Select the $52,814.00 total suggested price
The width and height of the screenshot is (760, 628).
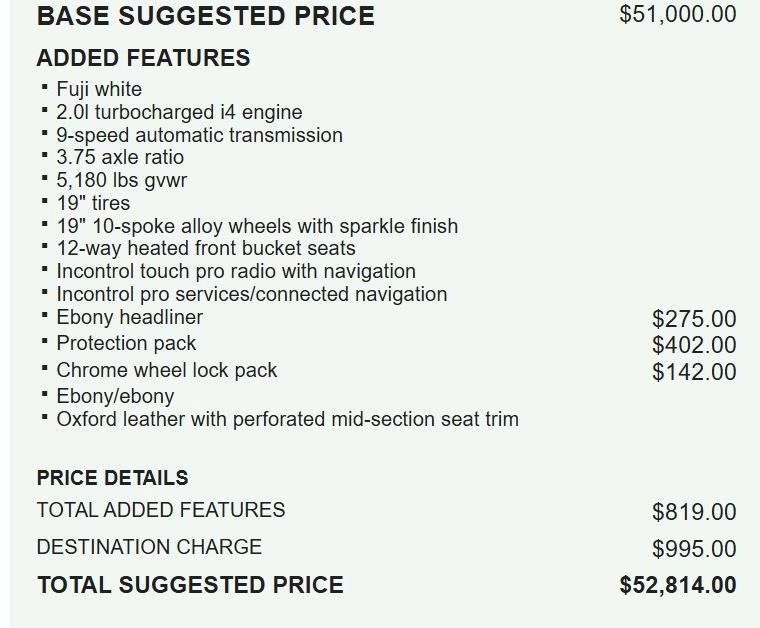click(677, 585)
